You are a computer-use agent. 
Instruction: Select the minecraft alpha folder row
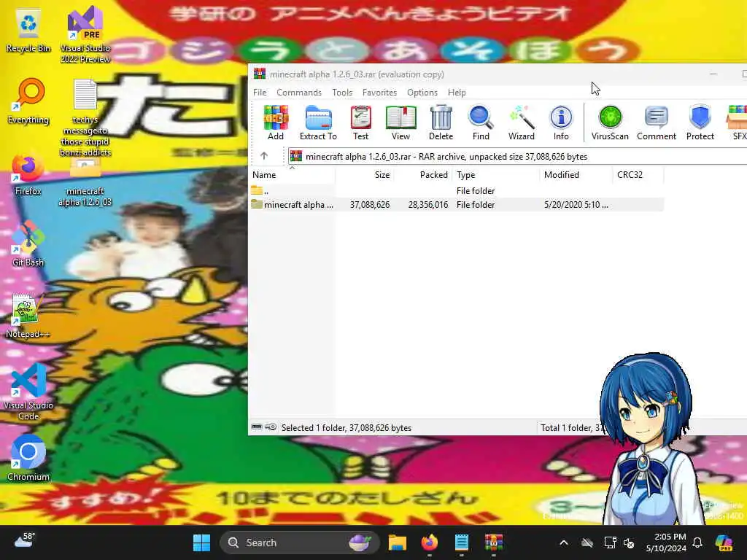tap(456, 205)
